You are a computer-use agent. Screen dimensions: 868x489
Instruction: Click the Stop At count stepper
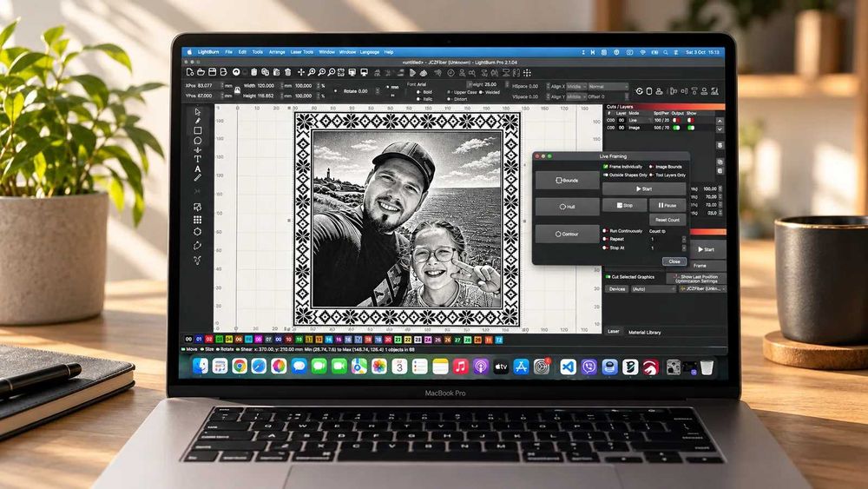pyautogui.click(x=684, y=248)
